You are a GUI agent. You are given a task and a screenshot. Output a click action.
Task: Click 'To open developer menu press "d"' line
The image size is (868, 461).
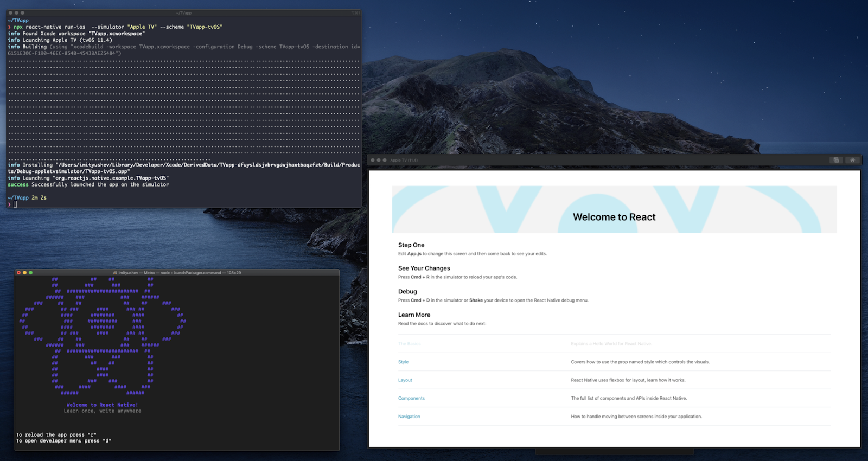63,441
